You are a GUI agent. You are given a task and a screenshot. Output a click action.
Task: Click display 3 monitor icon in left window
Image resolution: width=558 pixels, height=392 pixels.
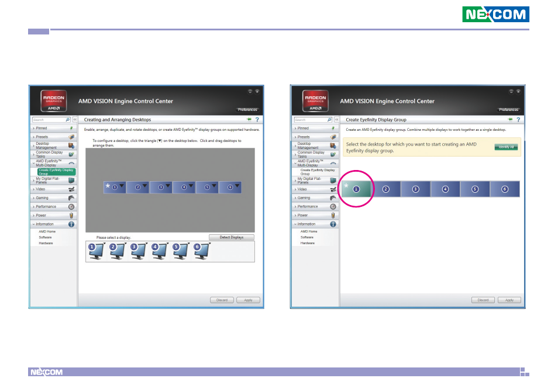click(138, 252)
